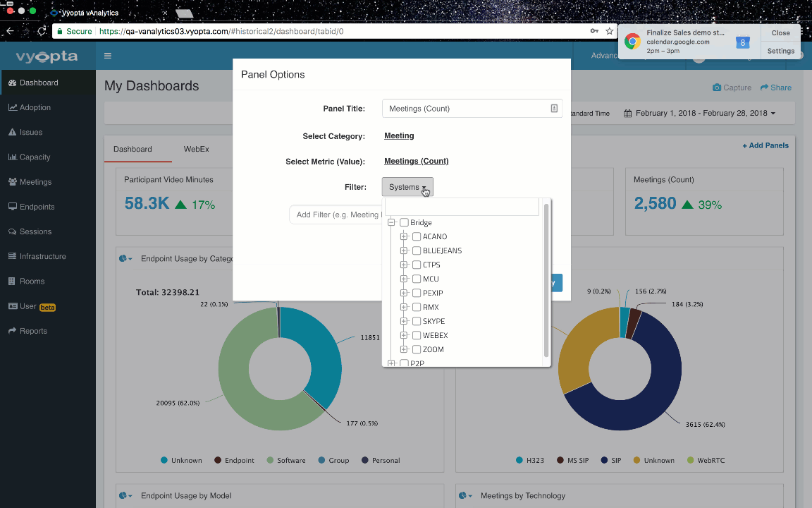812x508 pixels.
Task: Click the Add Panels link
Action: (x=765, y=145)
